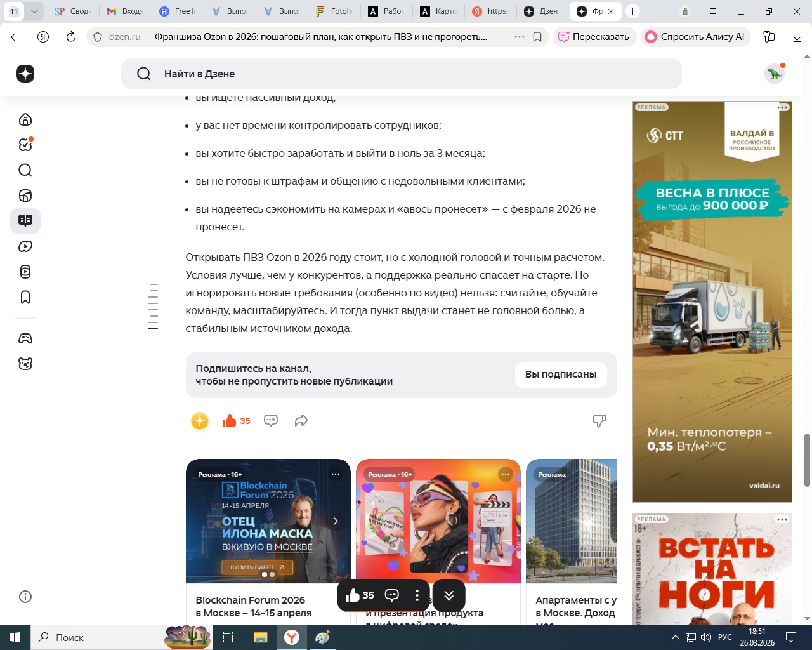Open the Windows Start menu
812x650 pixels.
pyautogui.click(x=15, y=637)
